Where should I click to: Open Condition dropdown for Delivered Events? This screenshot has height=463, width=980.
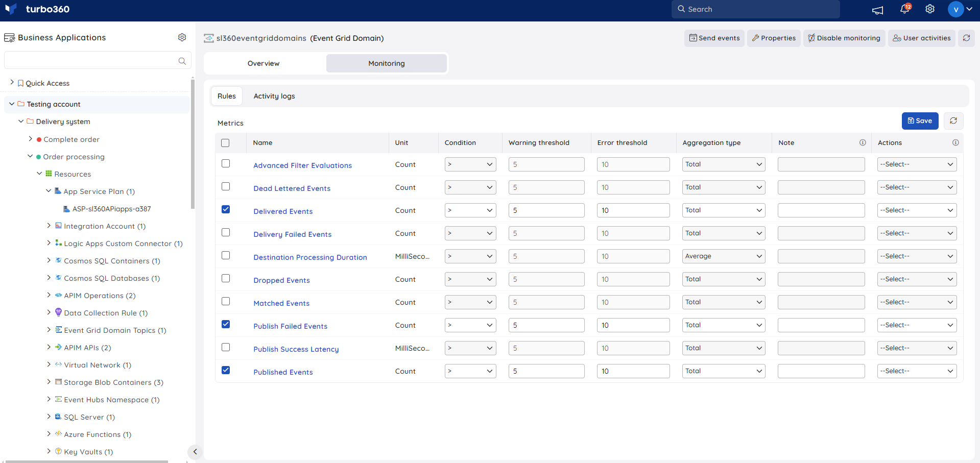pos(470,210)
